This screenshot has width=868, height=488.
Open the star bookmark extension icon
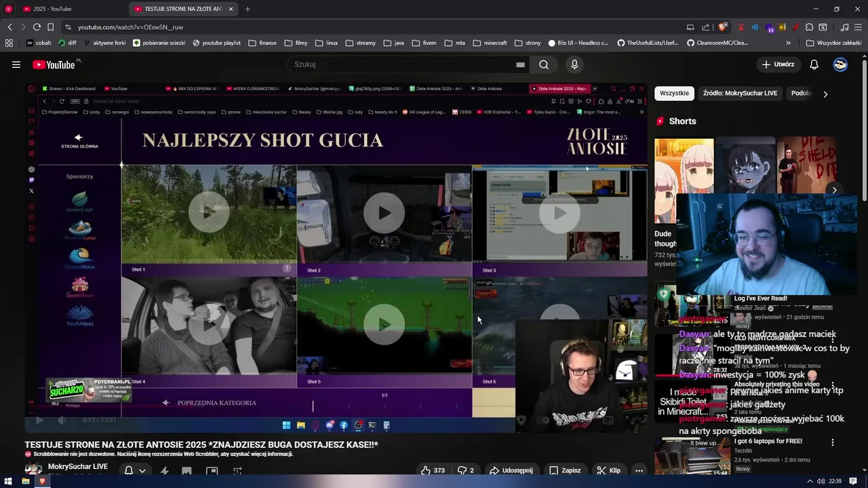(x=783, y=27)
